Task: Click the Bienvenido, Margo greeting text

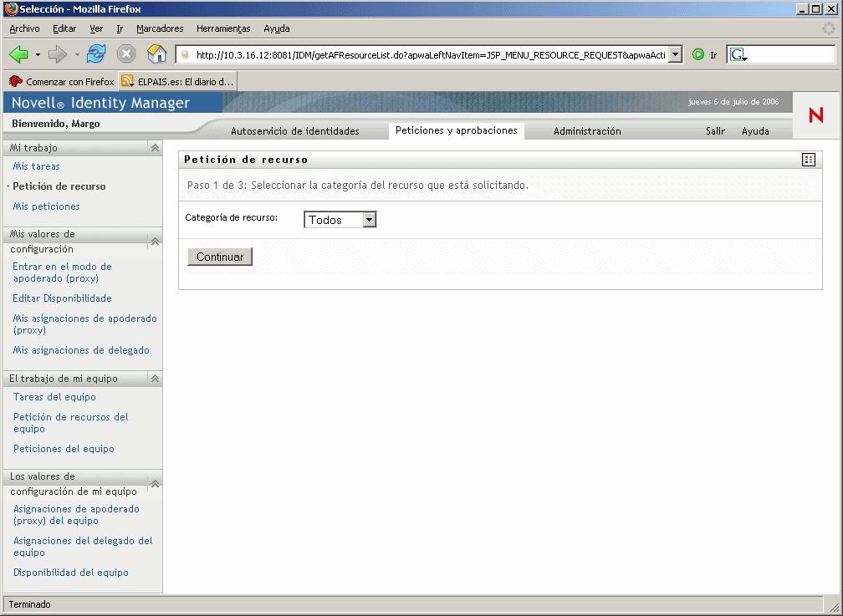Action: pyautogui.click(x=56, y=124)
